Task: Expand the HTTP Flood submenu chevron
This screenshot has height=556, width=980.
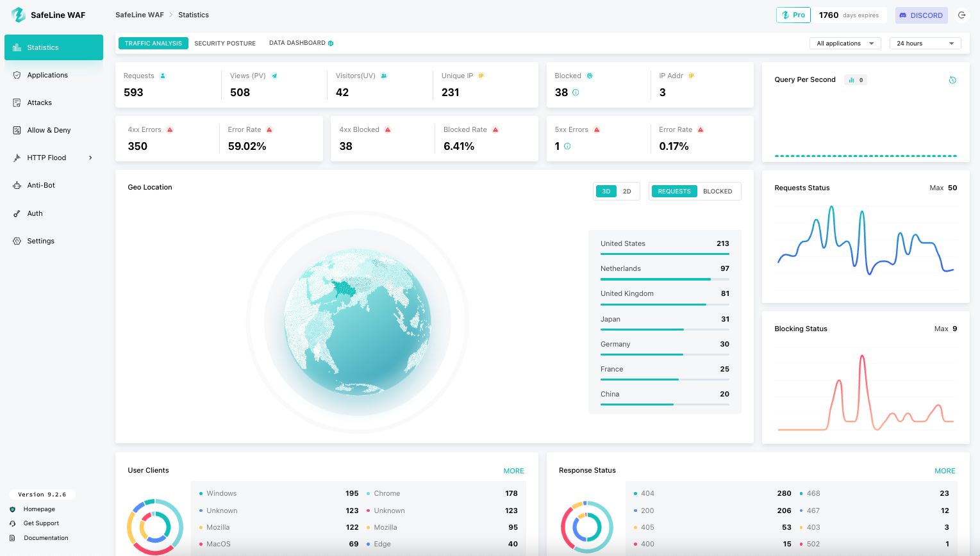Action: coord(90,158)
